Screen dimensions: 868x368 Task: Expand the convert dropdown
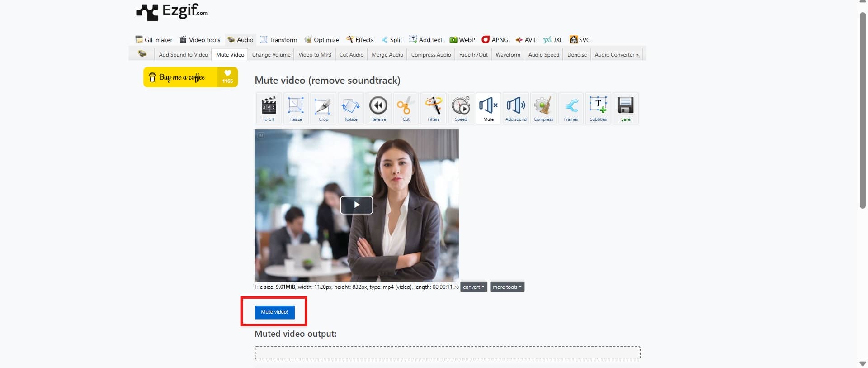473,287
